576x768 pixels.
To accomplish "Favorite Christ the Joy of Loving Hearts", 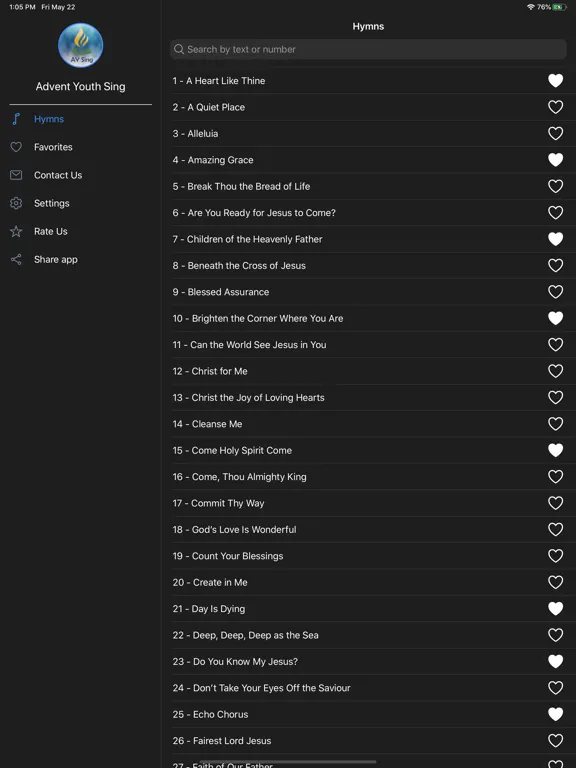I will pyautogui.click(x=555, y=398).
